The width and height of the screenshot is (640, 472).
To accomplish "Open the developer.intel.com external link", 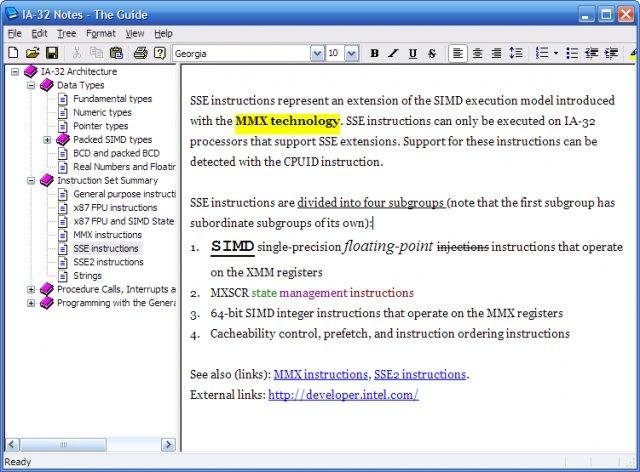I will (343, 395).
